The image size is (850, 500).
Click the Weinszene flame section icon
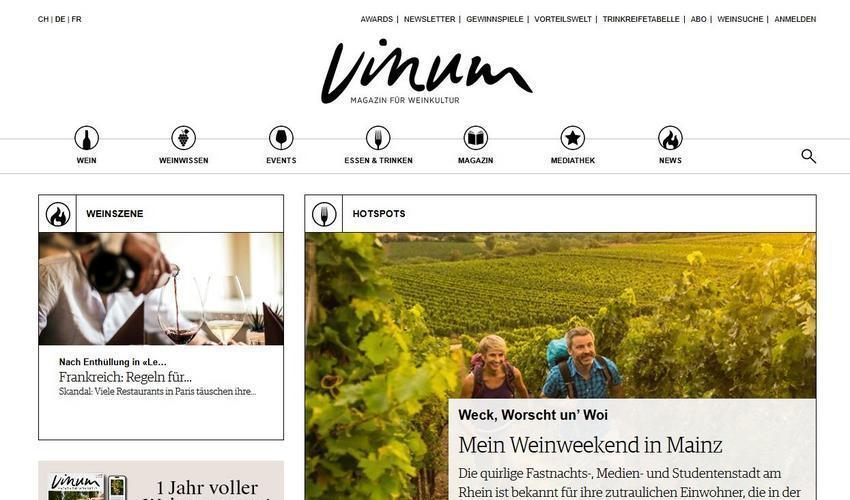click(57, 214)
